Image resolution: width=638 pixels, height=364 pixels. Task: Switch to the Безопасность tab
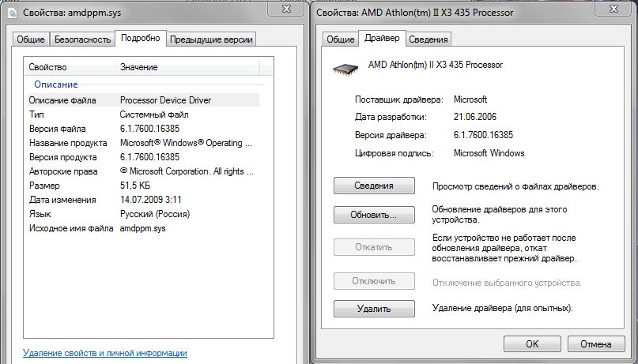pyautogui.click(x=82, y=39)
